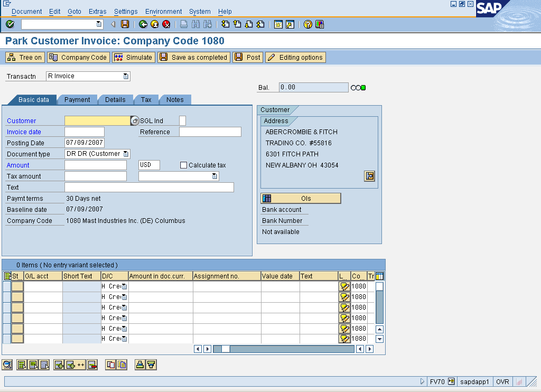Screen dimensions: 541x392
Task: Expand the status bar with triangle arrow
Action: coord(422,381)
